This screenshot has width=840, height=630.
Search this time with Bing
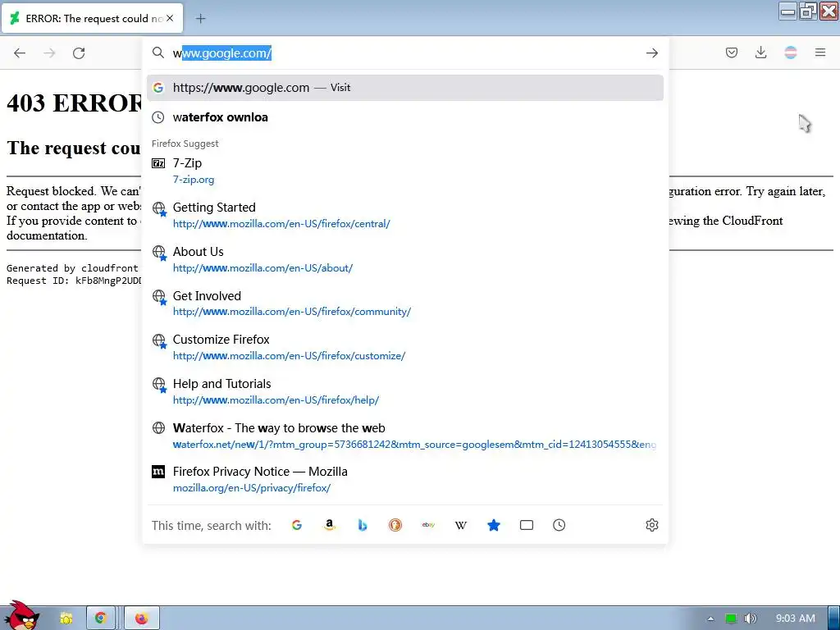tap(363, 525)
